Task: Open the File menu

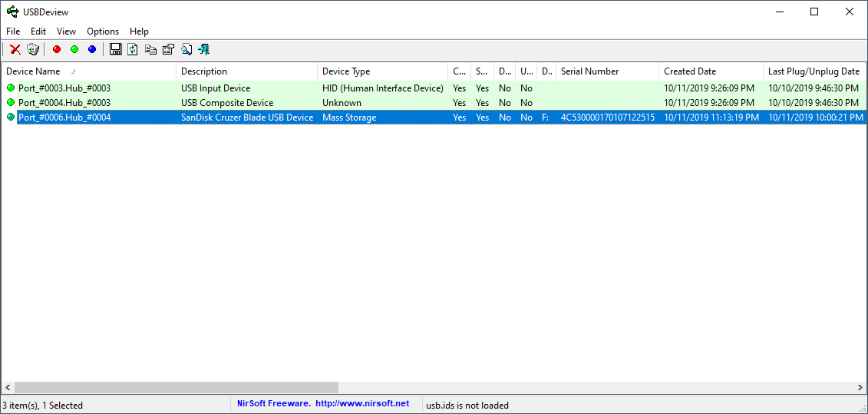Action: tap(13, 31)
